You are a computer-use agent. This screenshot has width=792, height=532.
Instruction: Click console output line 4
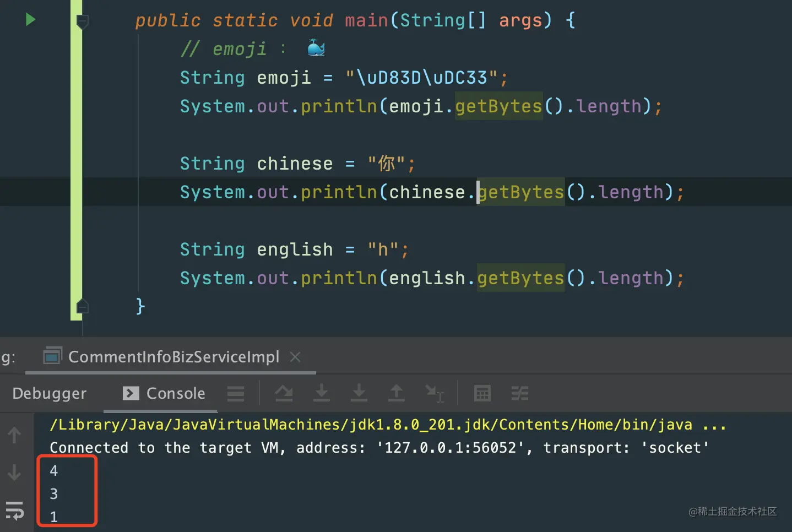pyautogui.click(x=54, y=471)
